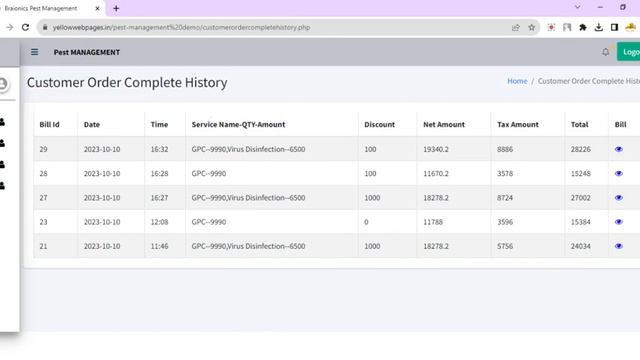This screenshot has width=640, height=360.
Task: Click the time 11:46 cell
Action: pyautogui.click(x=165, y=246)
